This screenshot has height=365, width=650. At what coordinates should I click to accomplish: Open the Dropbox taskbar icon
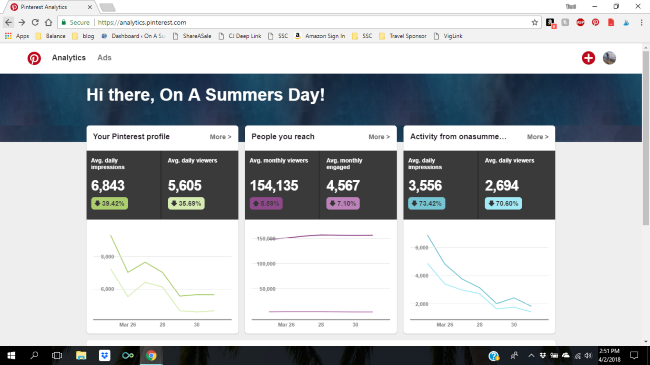(104, 355)
